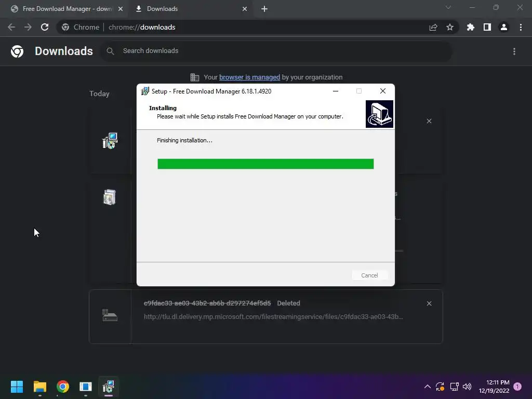Open the tab search chevron
This screenshot has height=399, width=532.
click(448, 7)
